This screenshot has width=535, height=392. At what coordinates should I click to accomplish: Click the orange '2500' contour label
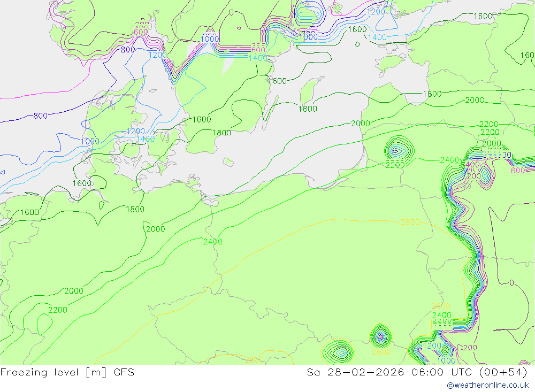[x=254, y=359]
